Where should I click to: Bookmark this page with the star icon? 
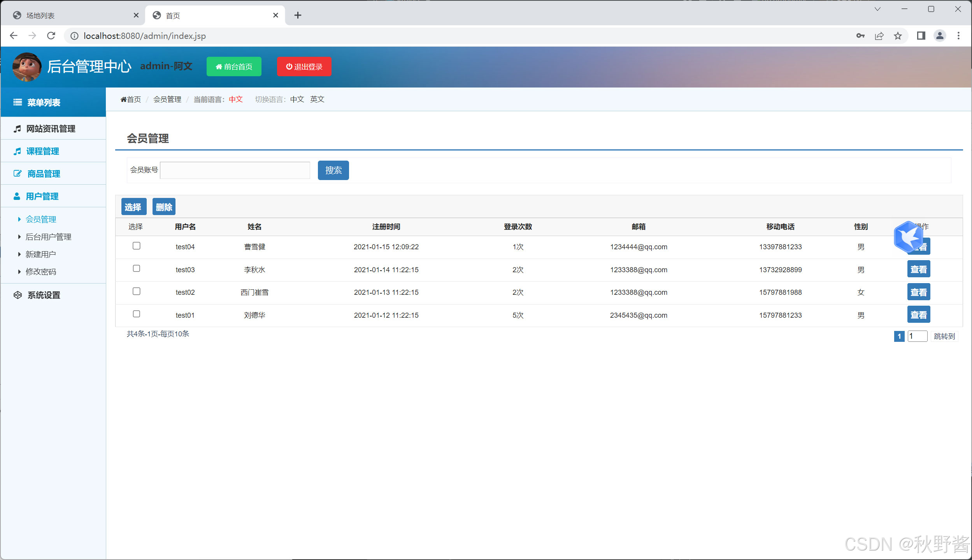click(898, 36)
